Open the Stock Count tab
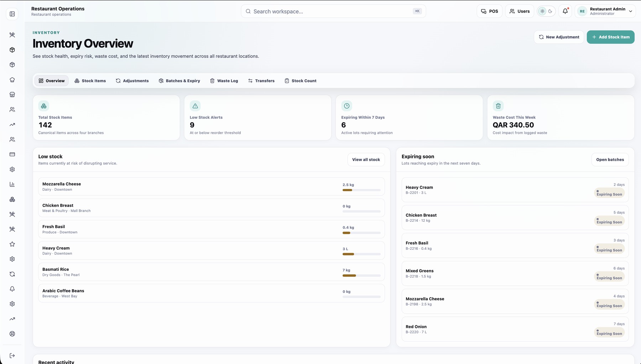The image size is (641, 364). click(x=301, y=81)
